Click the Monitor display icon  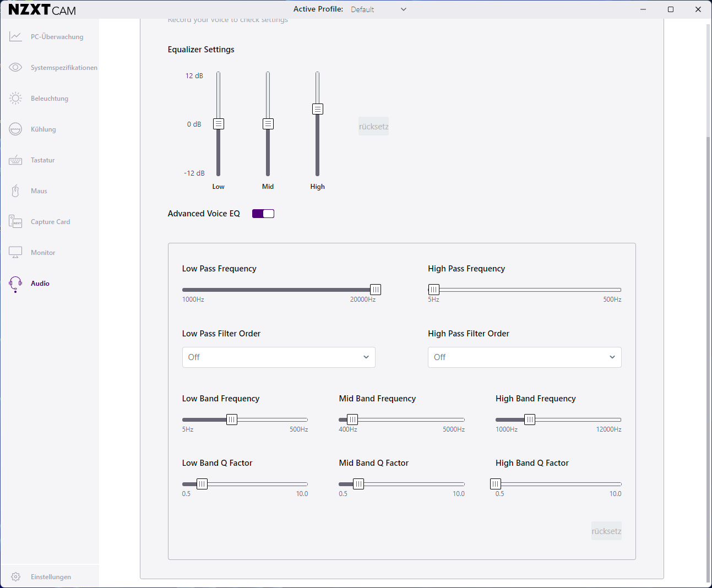(x=15, y=253)
